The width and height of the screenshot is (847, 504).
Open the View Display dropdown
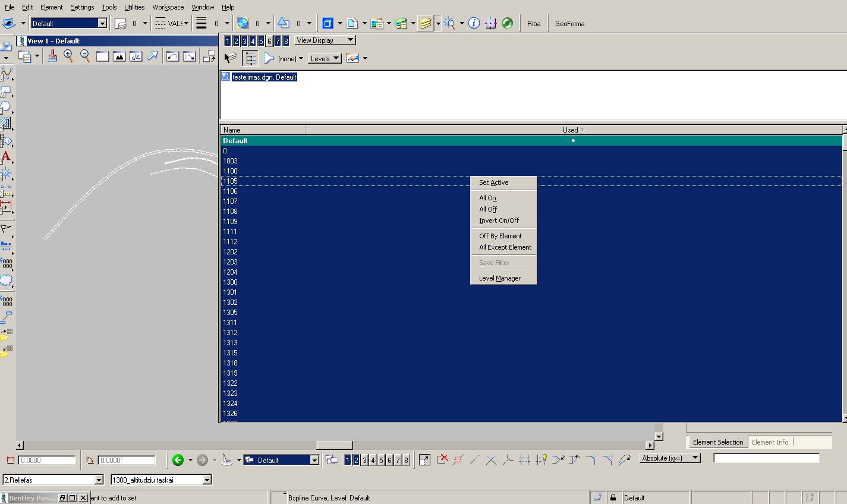pos(325,40)
